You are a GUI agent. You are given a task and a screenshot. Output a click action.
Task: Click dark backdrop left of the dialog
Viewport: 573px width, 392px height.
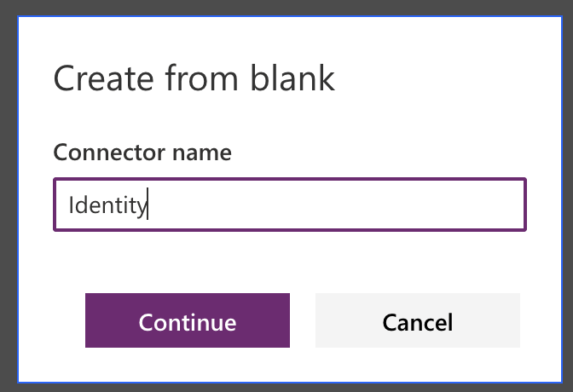pyautogui.click(x=8, y=196)
